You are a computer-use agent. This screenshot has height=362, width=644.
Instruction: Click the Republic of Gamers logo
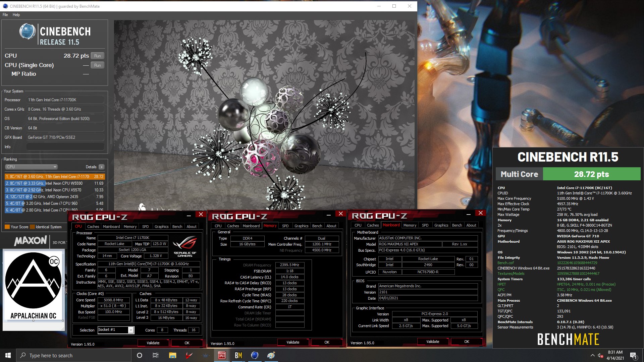point(185,246)
